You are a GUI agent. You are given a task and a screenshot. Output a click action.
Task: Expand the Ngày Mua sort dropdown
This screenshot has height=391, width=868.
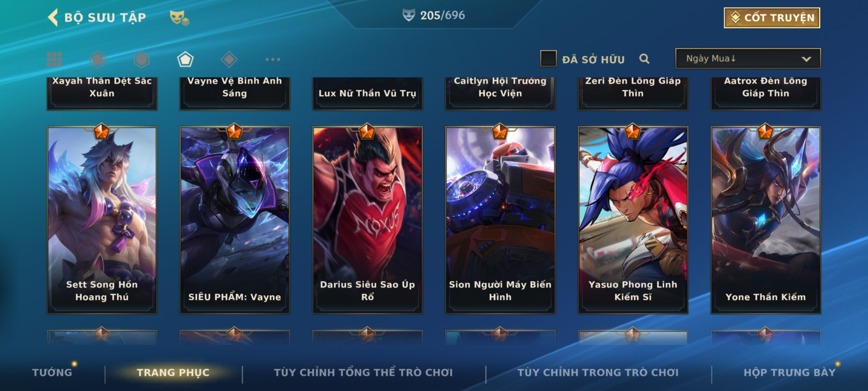coord(748,58)
